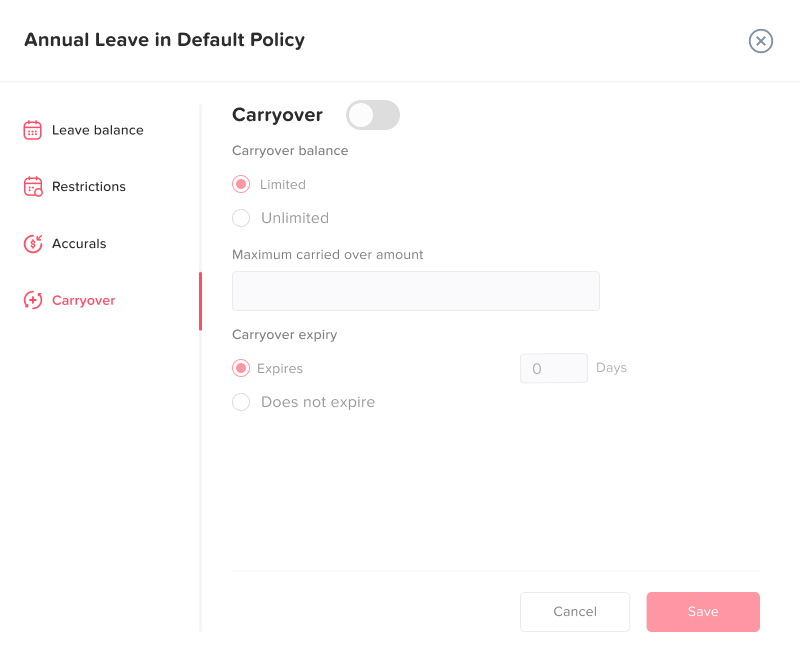800x652 pixels.
Task: Click the expiry Days number field
Action: [553, 368]
